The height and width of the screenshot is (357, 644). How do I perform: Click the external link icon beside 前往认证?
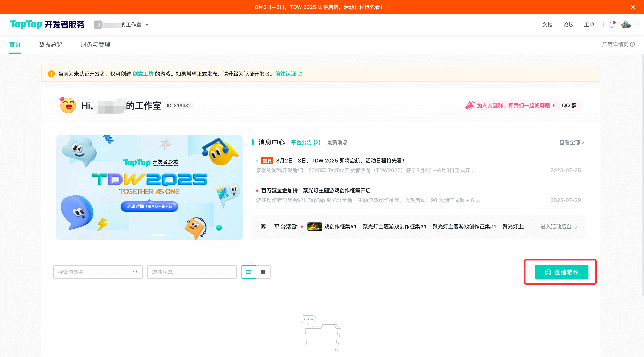coord(300,74)
